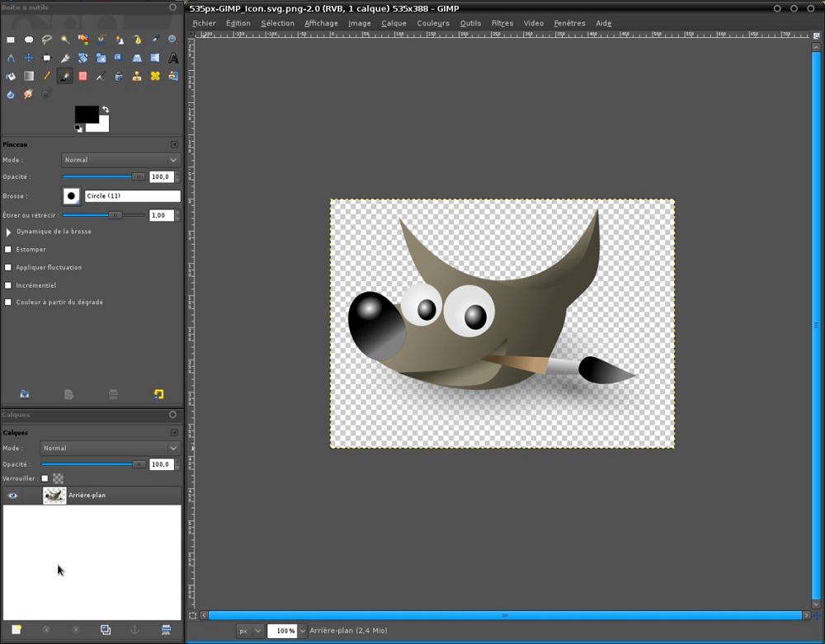
Task: Open the brush Mode dropdown
Action: 120,160
